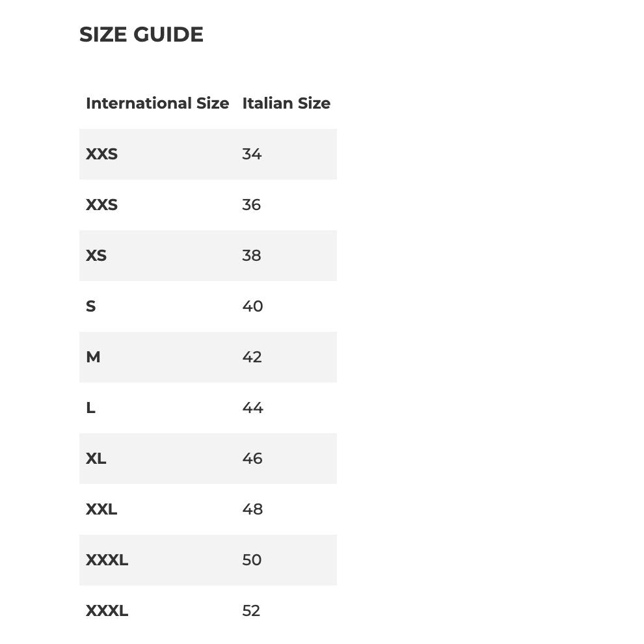Select the M size cell

click(x=93, y=357)
